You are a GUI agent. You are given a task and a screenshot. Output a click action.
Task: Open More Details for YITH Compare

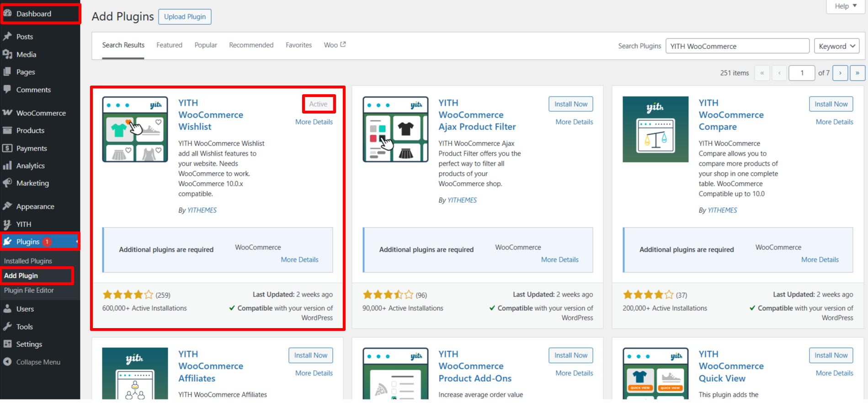tap(835, 122)
